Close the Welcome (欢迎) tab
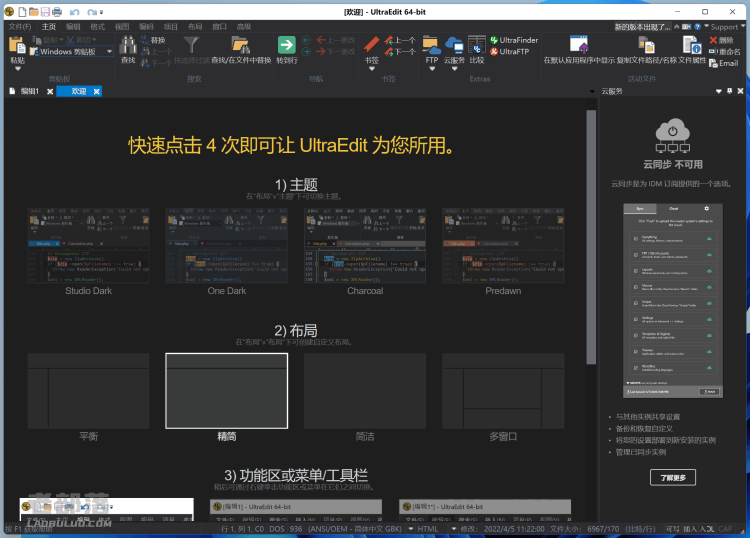 [x=97, y=91]
